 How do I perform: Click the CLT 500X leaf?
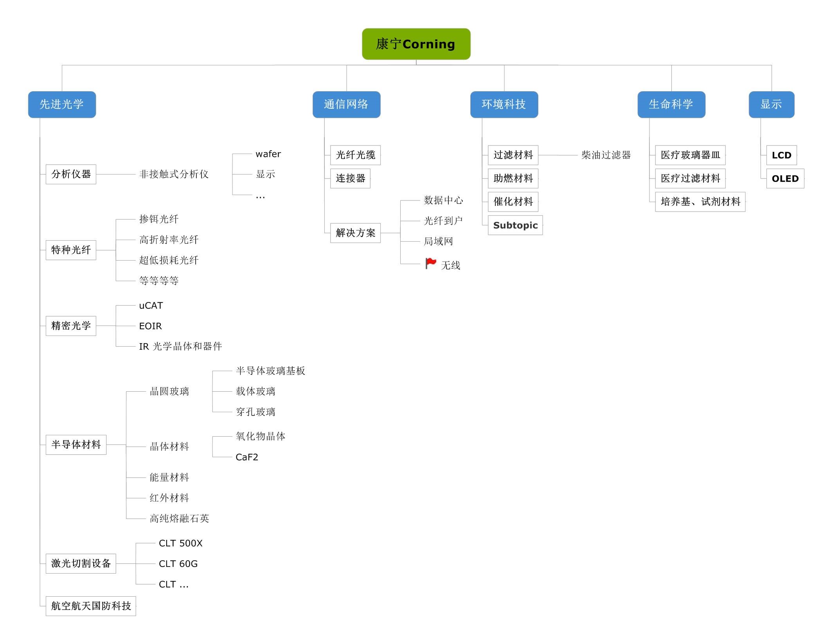[x=180, y=543]
